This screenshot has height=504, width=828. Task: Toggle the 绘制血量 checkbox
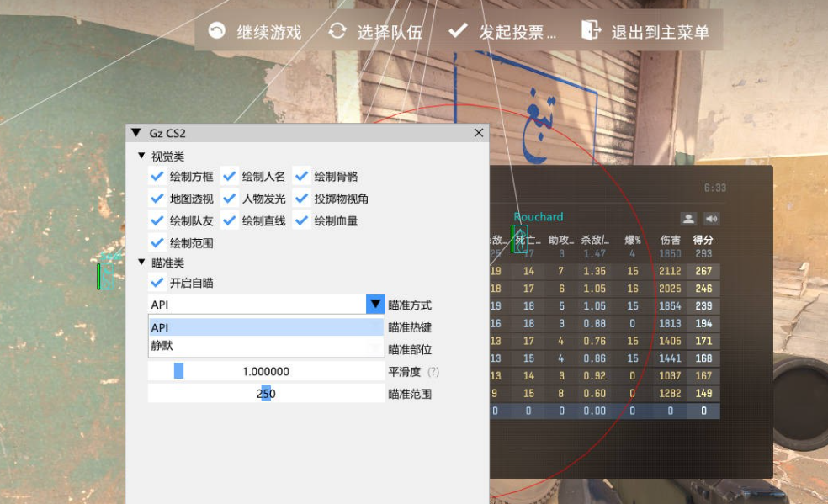point(301,220)
